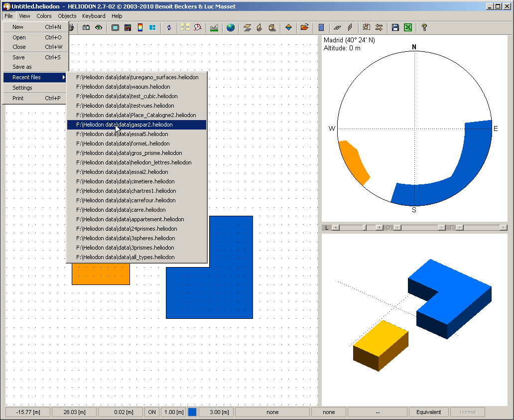Screen dimensions: 514x420
Task: Click the green Excel export icon
Action: click(408, 27)
